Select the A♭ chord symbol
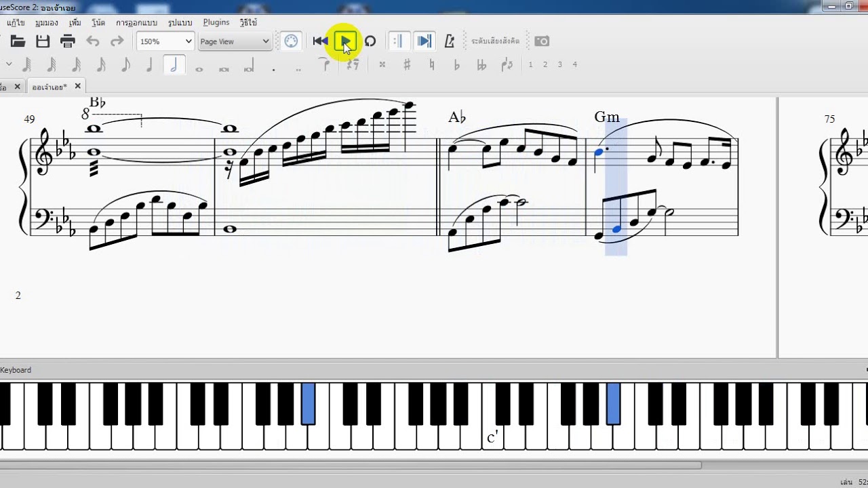Screen dimensions: 868x488 457,117
